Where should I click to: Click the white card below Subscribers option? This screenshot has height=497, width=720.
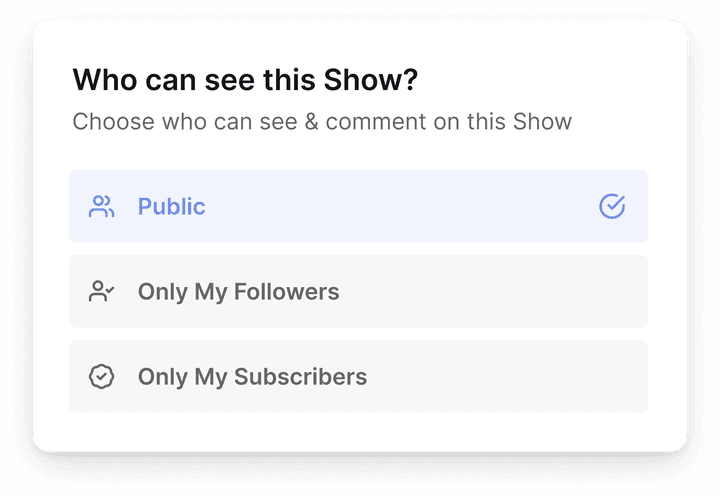coord(358,432)
